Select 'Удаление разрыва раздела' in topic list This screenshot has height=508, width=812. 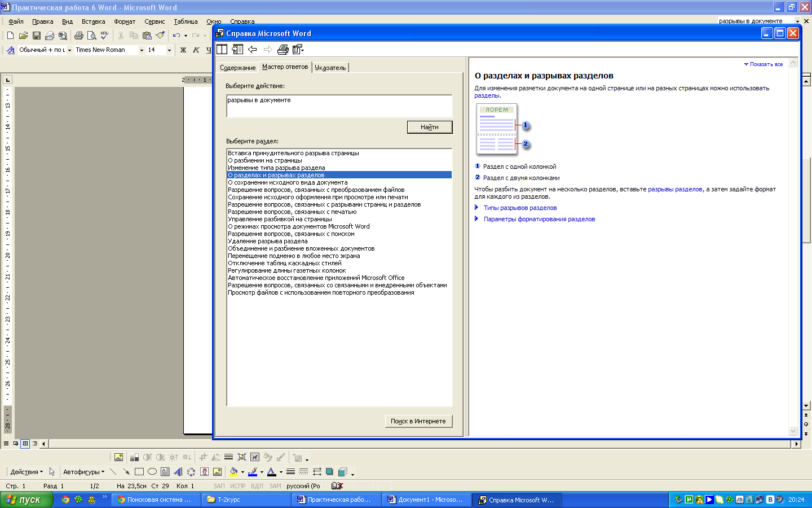pos(339,241)
